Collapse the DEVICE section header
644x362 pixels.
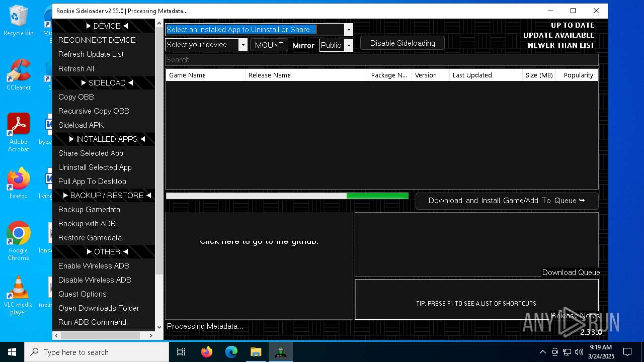[104, 26]
